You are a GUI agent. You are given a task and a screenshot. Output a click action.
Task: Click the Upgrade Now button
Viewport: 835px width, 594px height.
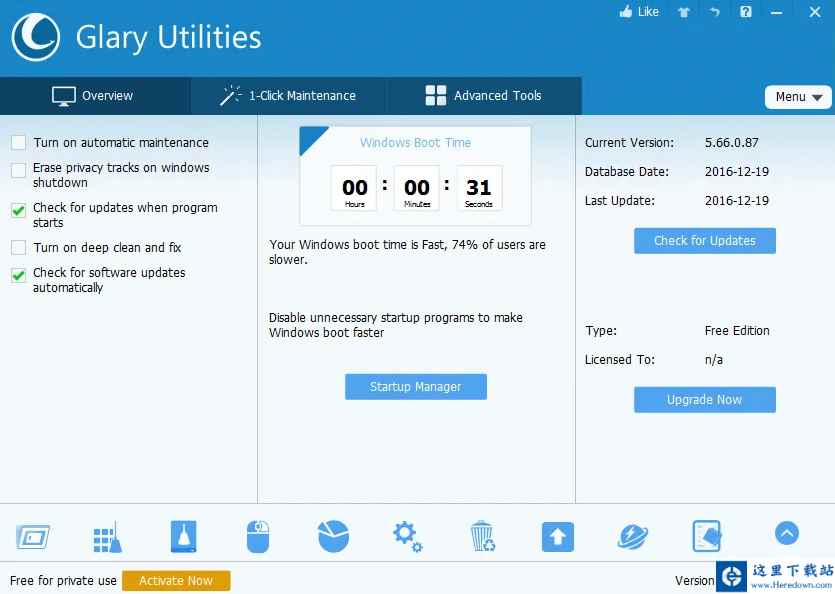[x=705, y=400]
